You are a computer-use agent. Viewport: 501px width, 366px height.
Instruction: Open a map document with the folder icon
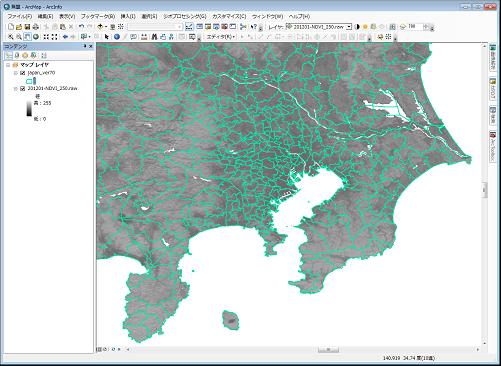click(19, 27)
